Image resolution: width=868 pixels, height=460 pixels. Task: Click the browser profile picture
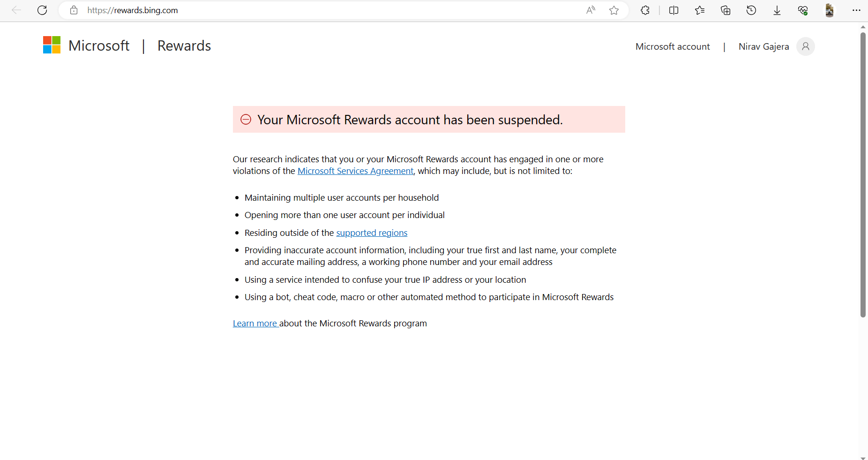[x=829, y=10]
